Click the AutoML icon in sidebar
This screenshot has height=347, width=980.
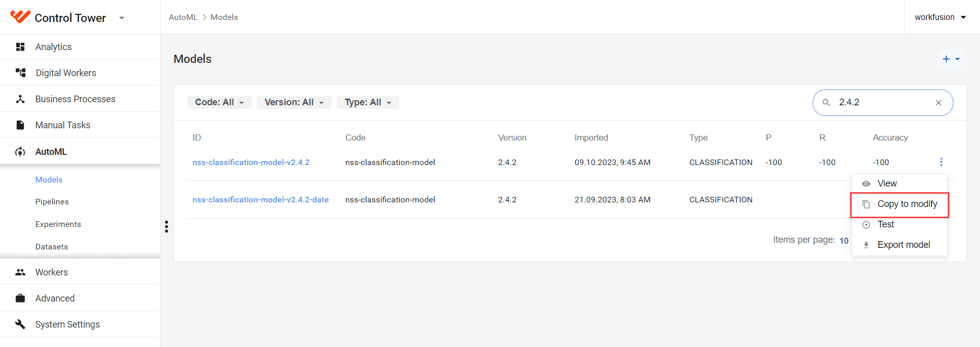pyautogui.click(x=20, y=152)
